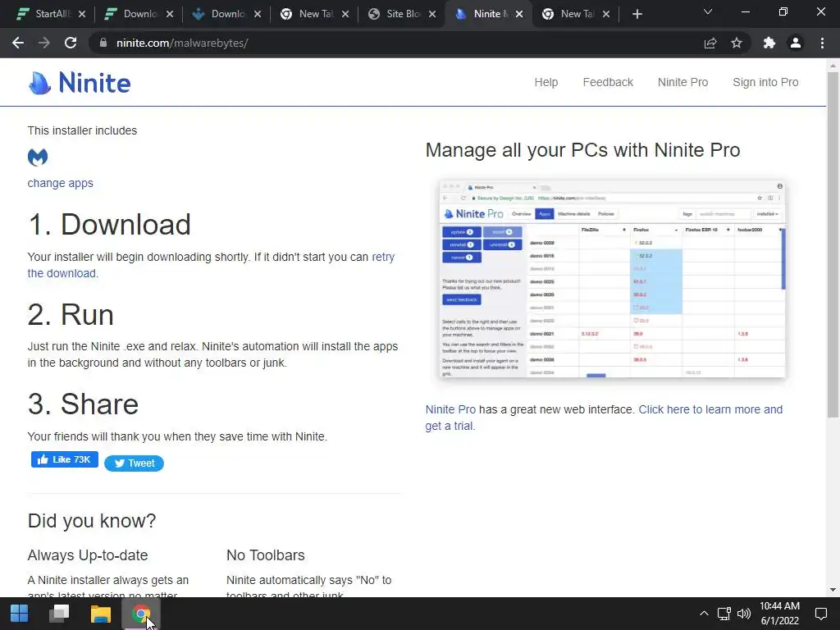
Task: Open Task View on the taskbar
Action: click(x=59, y=614)
